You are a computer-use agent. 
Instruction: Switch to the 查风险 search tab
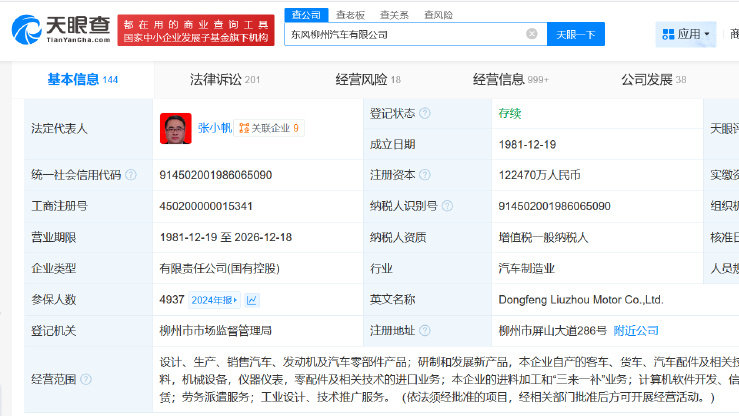point(438,15)
